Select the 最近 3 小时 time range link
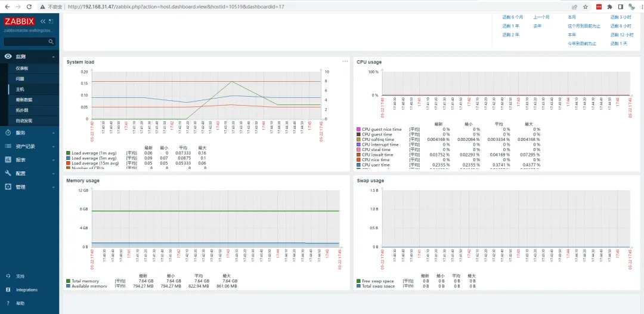This screenshot has height=314, width=644. click(621, 17)
